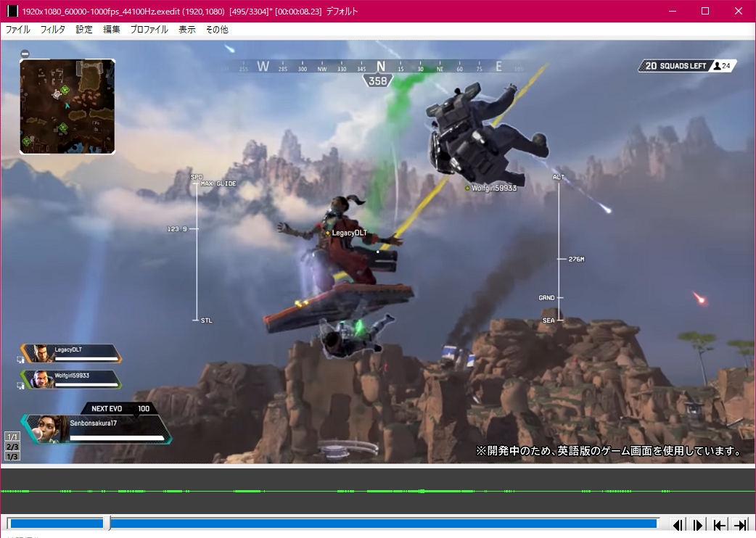
Task: Click the LegacyDLT squad card
Action: tap(70, 353)
